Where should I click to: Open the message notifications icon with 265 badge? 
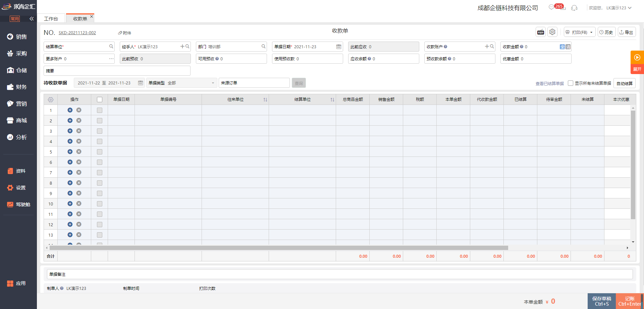coord(552,7)
